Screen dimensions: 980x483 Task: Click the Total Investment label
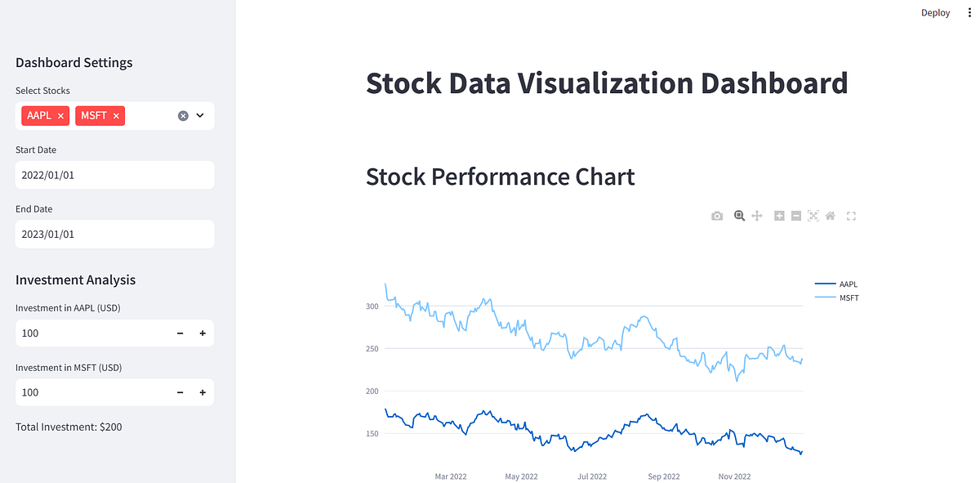coord(69,426)
